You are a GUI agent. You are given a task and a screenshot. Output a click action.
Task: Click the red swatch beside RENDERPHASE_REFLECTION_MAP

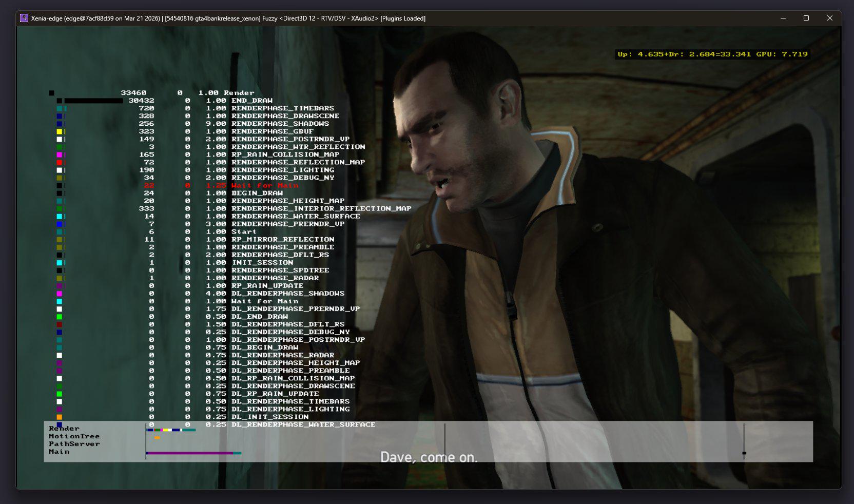[x=60, y=162]
